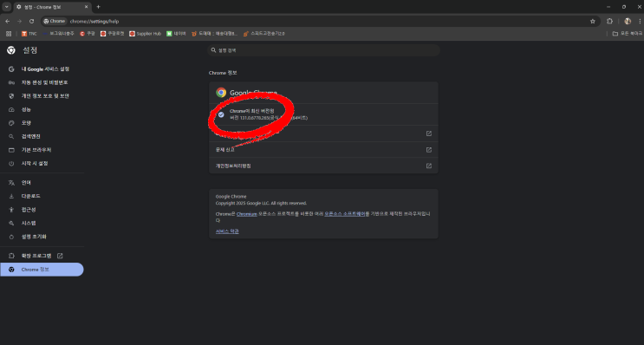The height and width of the screenshot is (345, 644).
Task: Open the 시작 시 설정 section
Action: (42, 164)
